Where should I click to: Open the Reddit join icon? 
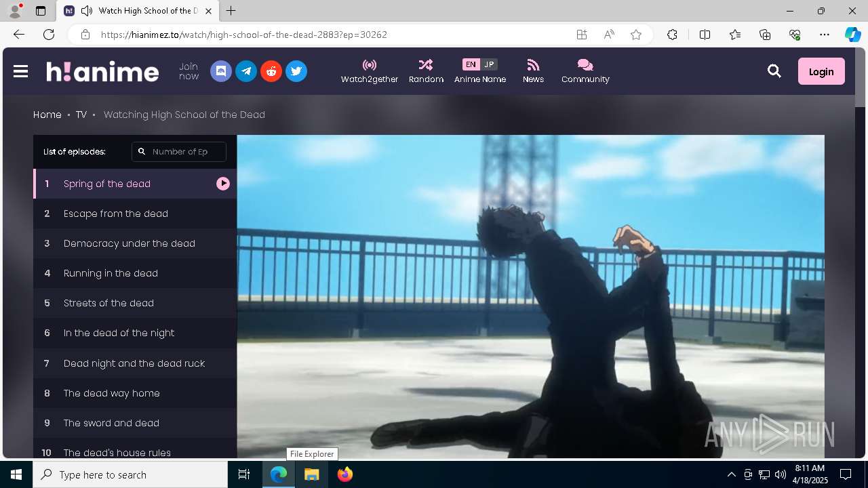coord(271,71)
